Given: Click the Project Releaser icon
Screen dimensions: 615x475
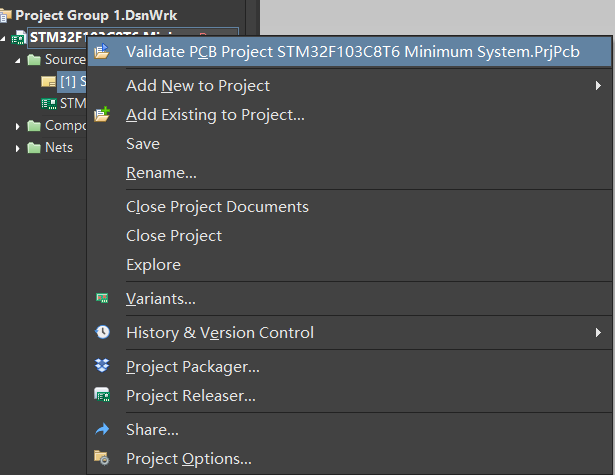Looking at the screenshot, I should pos(102,395).
